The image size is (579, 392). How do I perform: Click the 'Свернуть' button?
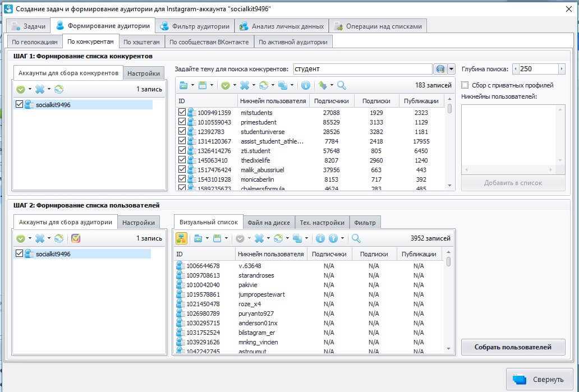(539, 380)
